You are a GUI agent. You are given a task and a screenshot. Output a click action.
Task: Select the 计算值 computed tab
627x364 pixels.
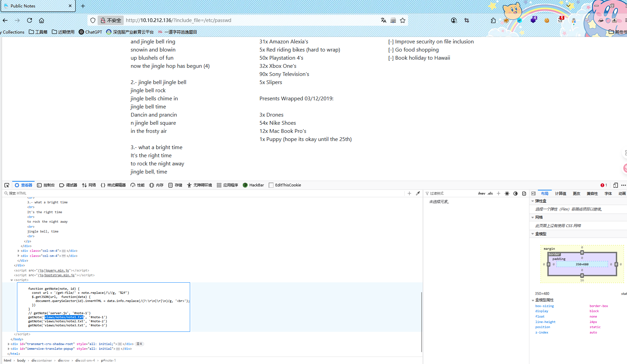tap(561, 194)
